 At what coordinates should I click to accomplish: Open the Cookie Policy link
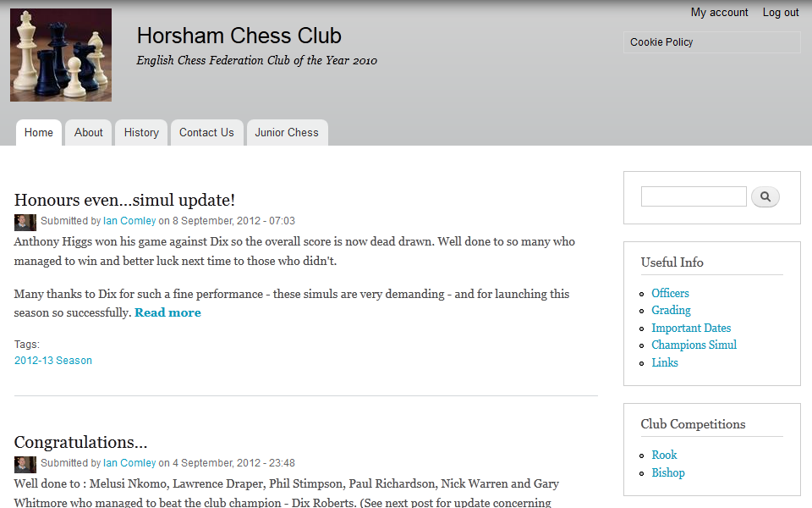[x=661, y=42]
